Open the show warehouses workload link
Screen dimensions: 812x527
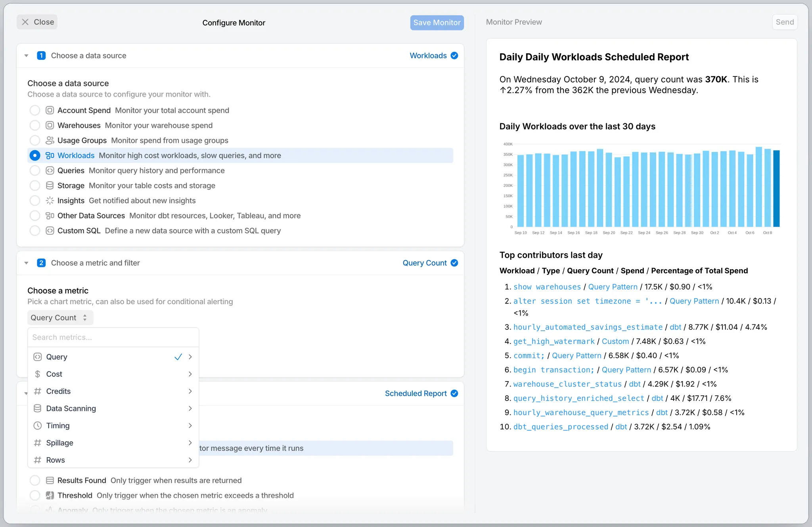[x=547, y=287]
